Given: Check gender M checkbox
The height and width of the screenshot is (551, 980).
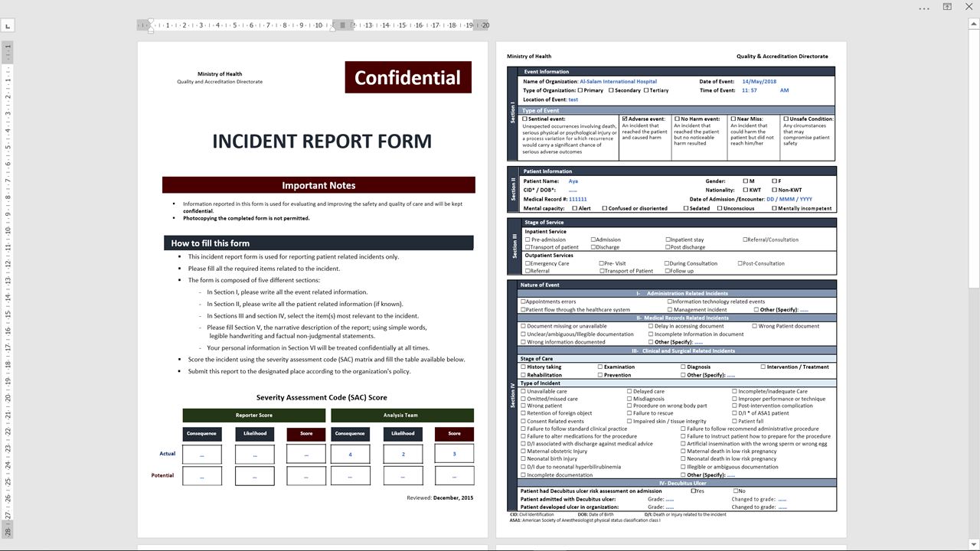Looking at the screenshot, I should (x=746, y=181).
